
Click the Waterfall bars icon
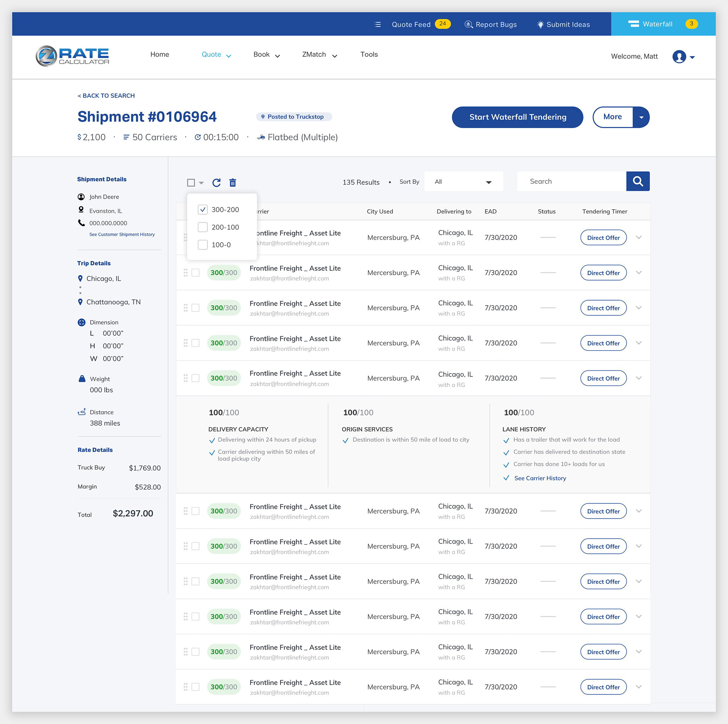(634, 24)
